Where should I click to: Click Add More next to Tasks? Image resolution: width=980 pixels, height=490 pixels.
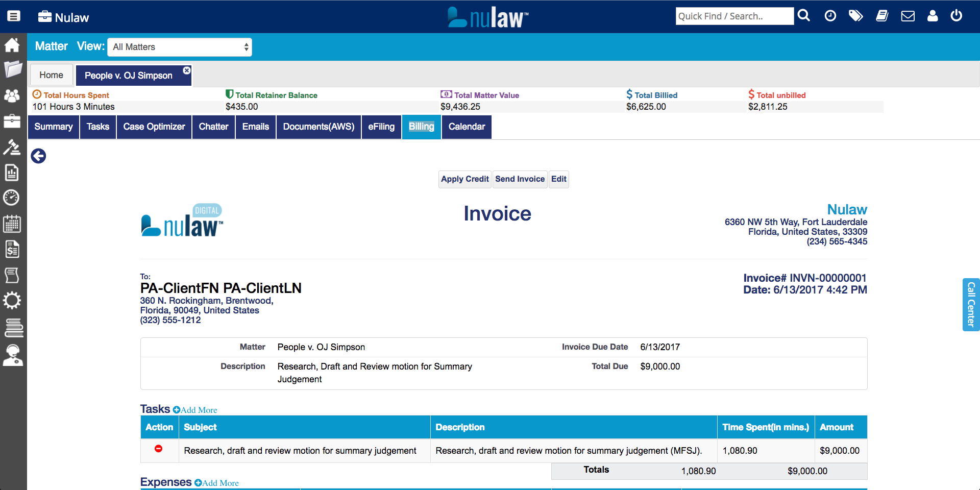click(195, 410)
